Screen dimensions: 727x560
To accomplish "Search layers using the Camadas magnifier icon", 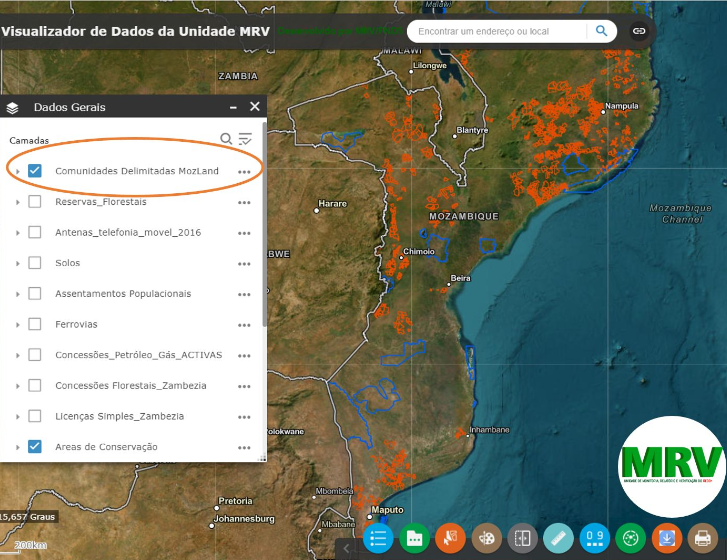I will (227, 139).
